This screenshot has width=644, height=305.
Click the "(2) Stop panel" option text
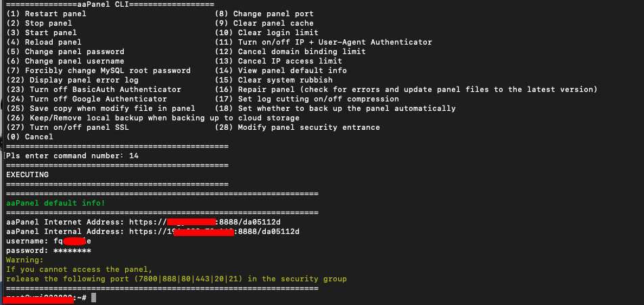pyautogui.click(x=41, y=23)
